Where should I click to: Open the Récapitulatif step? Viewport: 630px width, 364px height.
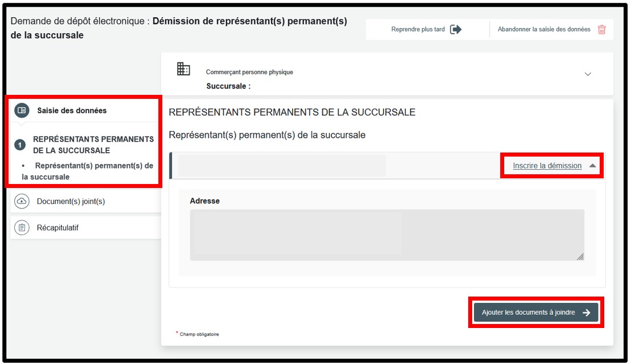[58, 227]
